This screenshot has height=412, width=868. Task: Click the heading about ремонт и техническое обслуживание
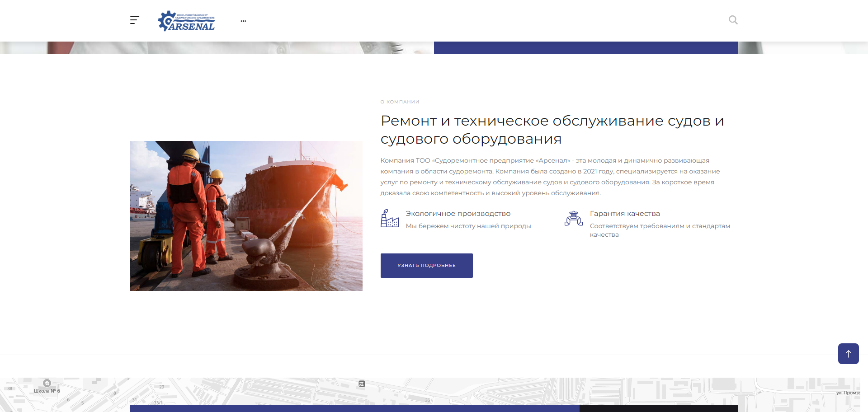tap(552, 130)
